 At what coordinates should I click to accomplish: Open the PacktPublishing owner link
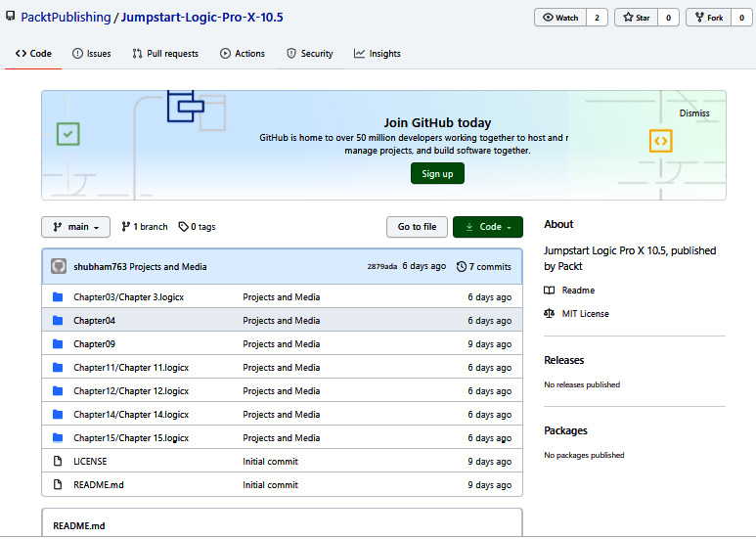click(x=66, y=18)
